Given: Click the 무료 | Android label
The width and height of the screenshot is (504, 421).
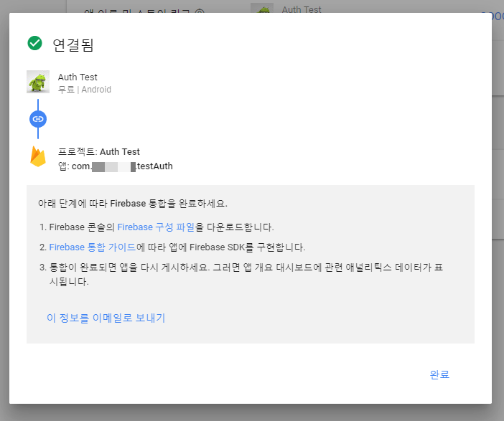Looking at the screenshot, I should 85,90.
